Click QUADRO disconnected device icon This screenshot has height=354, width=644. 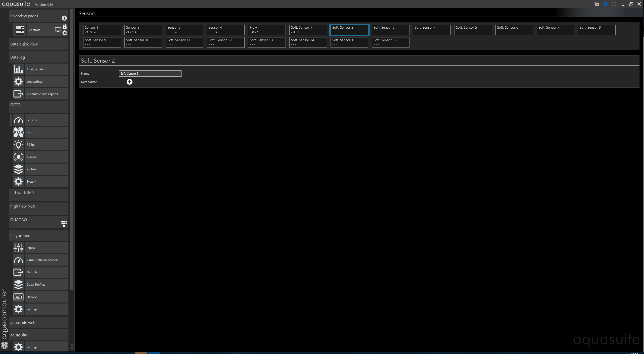tap(64, 224)
